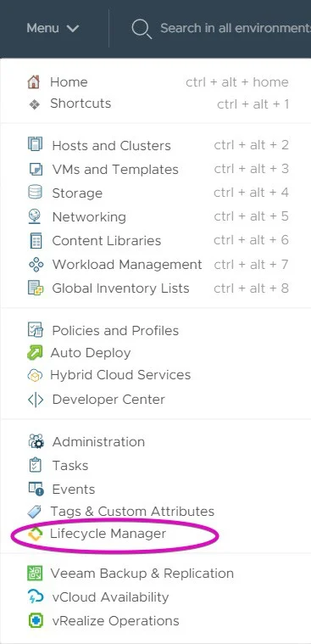Click the Home house icon
The height and width of the screenshot is (644, 311).
(x=33, y=81)
